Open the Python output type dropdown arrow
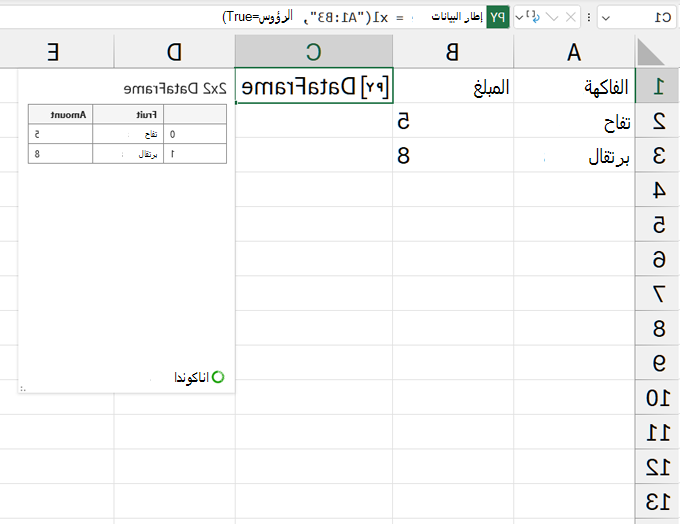The height and width of the screenshot is (524, 680). pyautogui.click(x=519, y=18)
